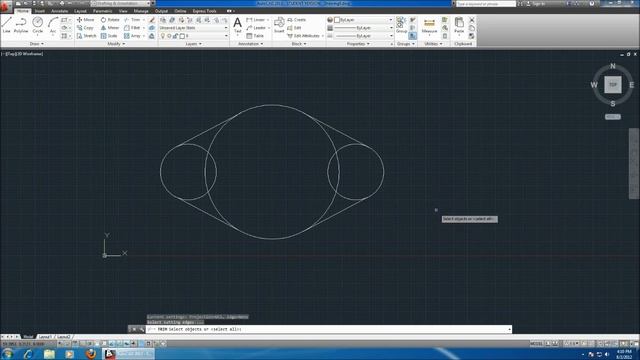Click the Create block command
The image size is (640, 360).
[296, 20]
